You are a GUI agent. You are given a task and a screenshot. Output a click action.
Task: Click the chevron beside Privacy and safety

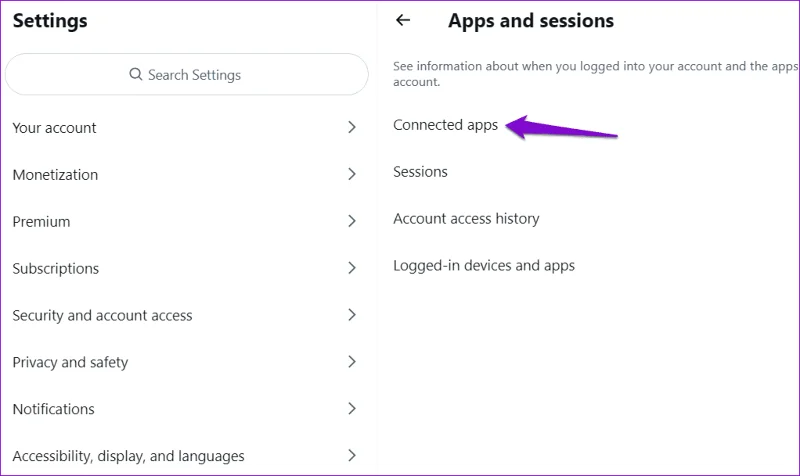[352, 362]
